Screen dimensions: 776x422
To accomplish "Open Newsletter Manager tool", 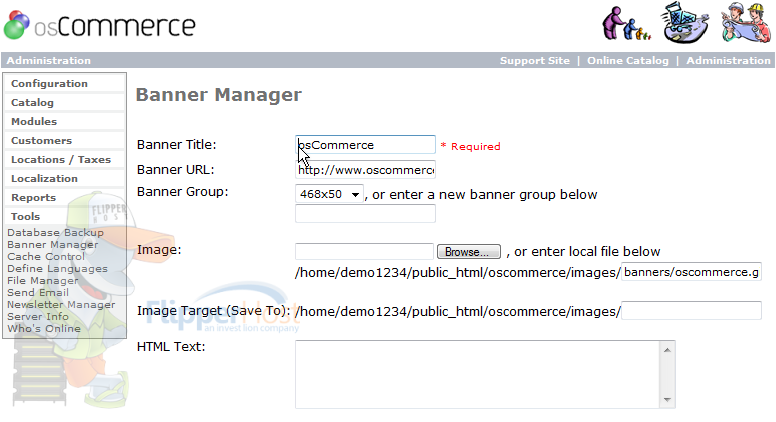I will point(61,304).
